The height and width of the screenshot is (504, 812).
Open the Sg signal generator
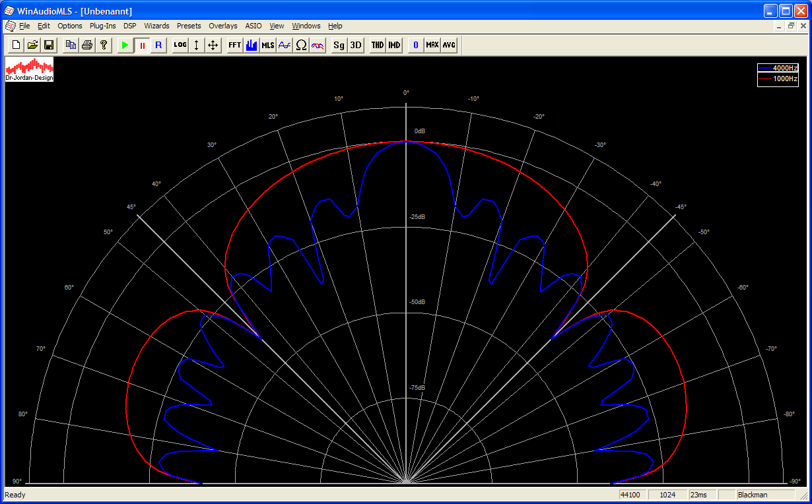point(339,45)
